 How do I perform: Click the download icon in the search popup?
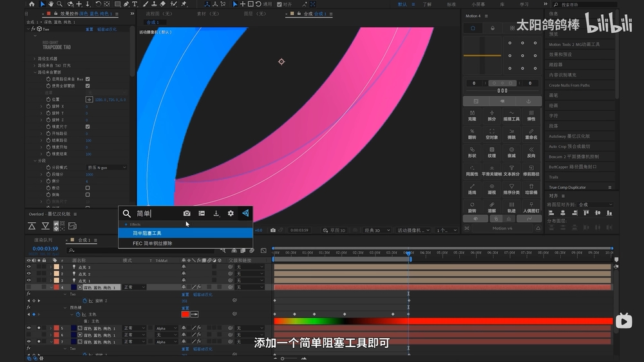tap(216, 213)
